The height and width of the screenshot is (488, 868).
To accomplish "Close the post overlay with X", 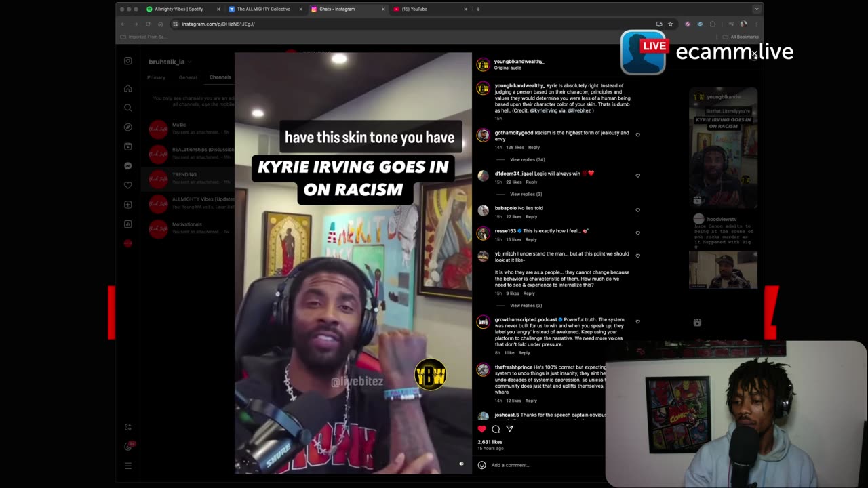I will click(x=753, y=55).
